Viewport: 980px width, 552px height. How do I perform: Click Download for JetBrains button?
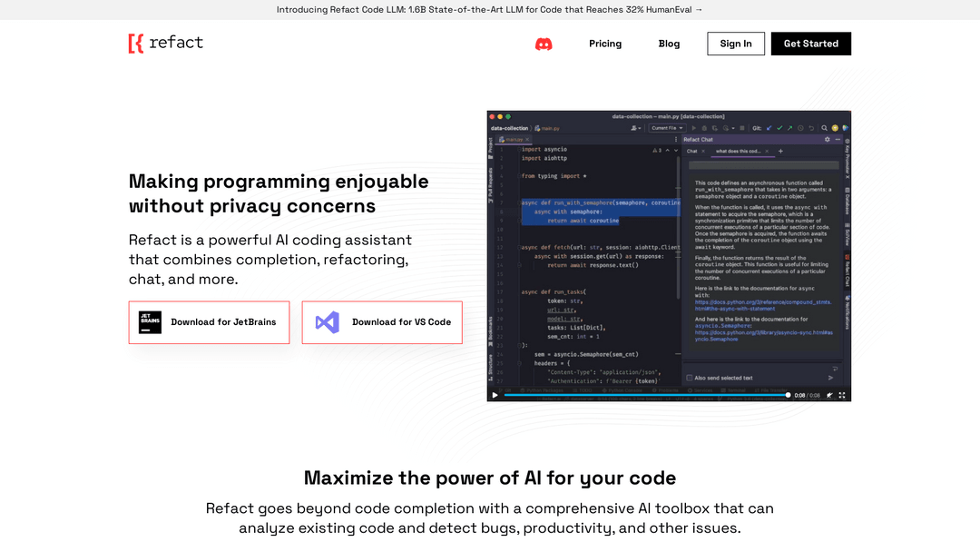(209, 322)
